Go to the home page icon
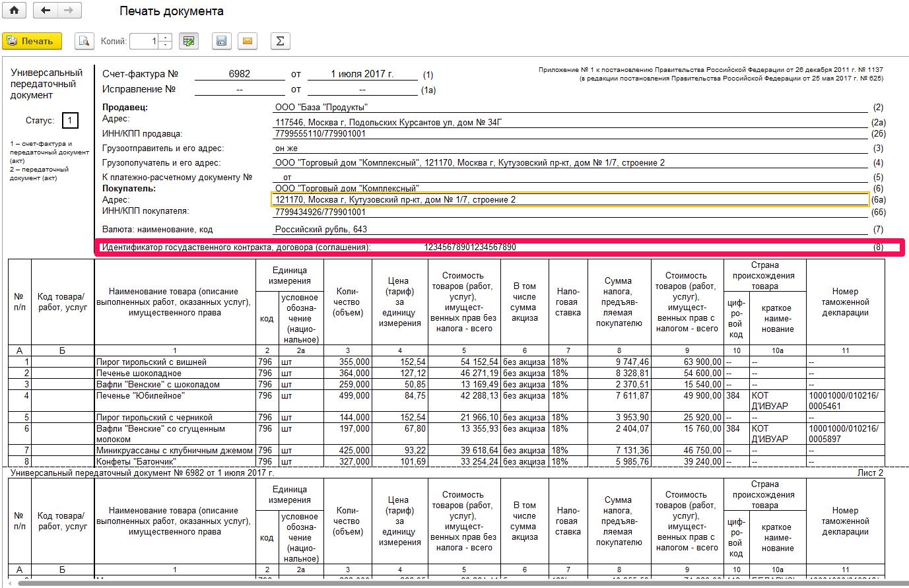The height and width of the screenshot is (588, 909). [x=14, y=11]
